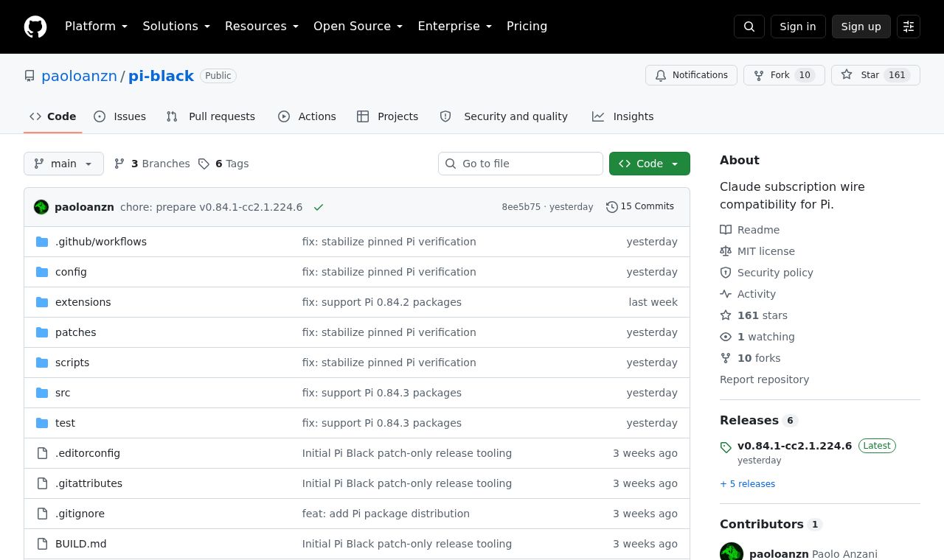Image resolution: width=944 pixels, height=560 pixels.
Task: Click the star icon in Star button
Action: 847,75
